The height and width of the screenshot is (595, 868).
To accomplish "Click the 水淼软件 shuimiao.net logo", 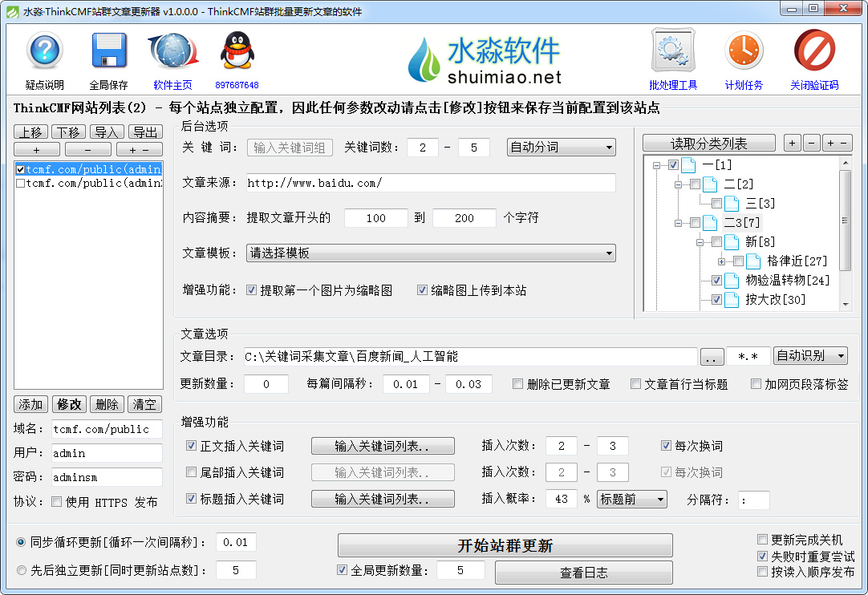I will point(485,60).
